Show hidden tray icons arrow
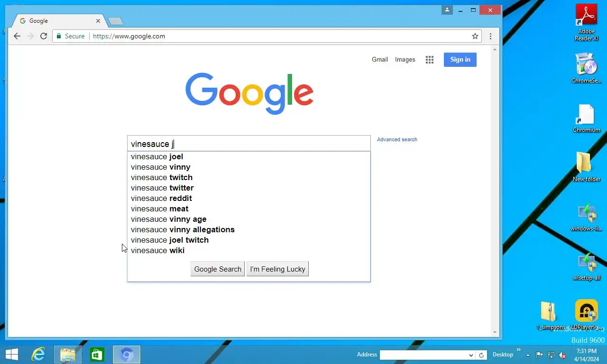This screenshot has width=607, height=364. click(x=528, y=355)
